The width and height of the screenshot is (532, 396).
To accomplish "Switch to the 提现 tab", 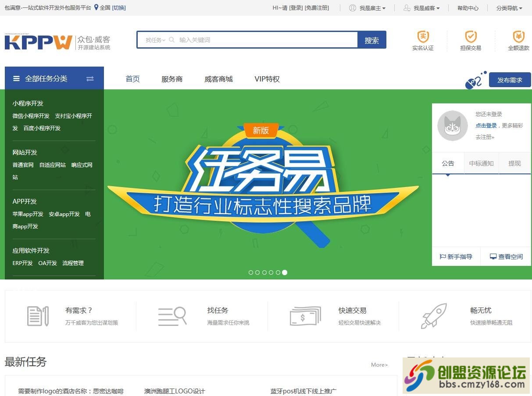I will point(514,163).
